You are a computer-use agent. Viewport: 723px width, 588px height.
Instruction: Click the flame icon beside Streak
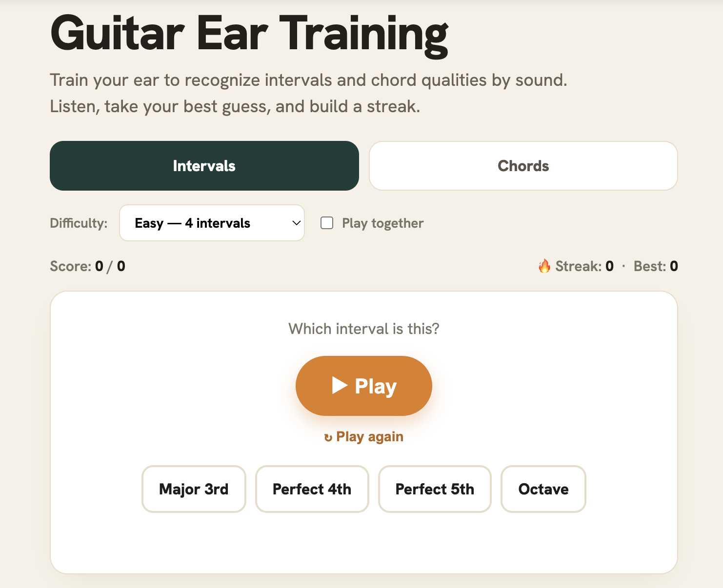point(544,266)
